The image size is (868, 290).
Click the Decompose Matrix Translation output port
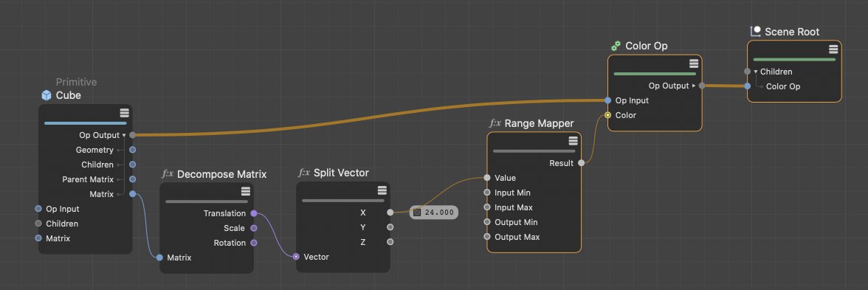[x=254, y=213]
